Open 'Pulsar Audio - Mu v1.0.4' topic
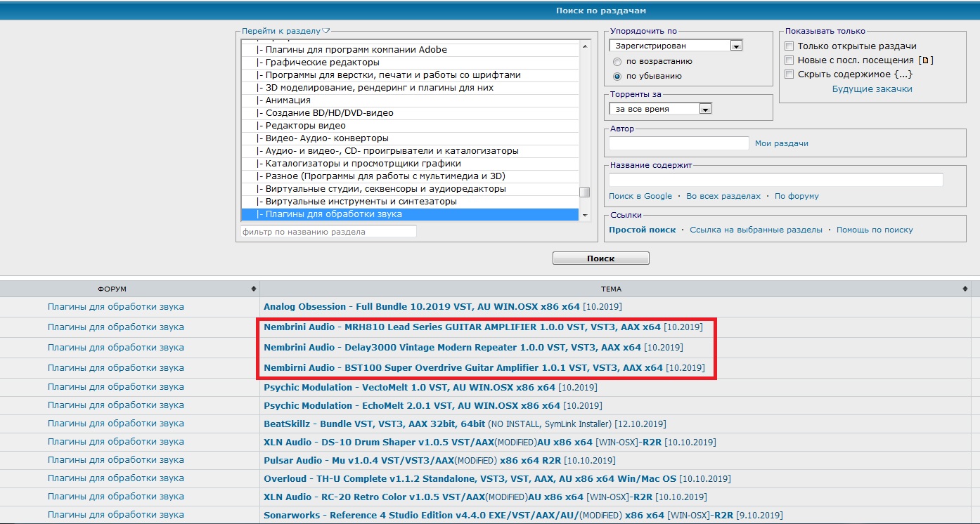 439,461
